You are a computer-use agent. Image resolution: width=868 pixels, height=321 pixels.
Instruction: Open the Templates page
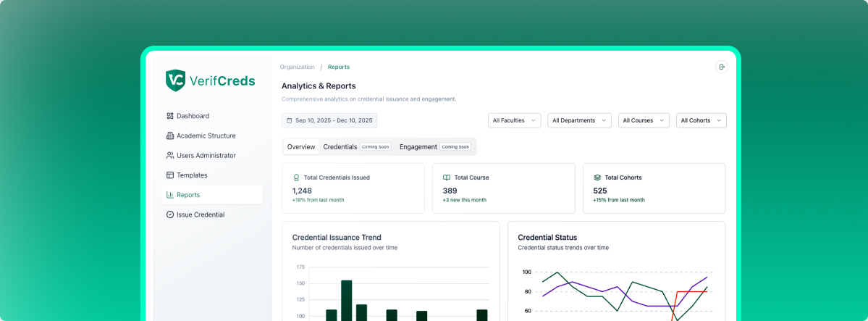pos(213,175)
